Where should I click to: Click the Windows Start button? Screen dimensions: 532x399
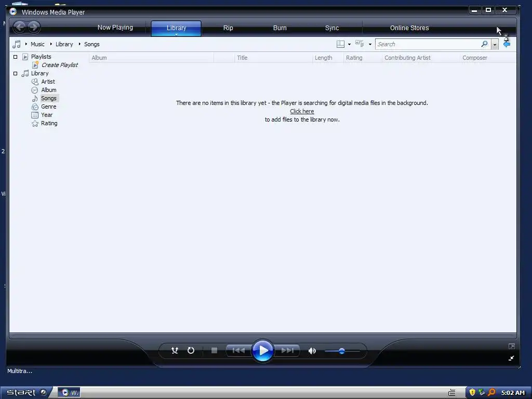21,393
